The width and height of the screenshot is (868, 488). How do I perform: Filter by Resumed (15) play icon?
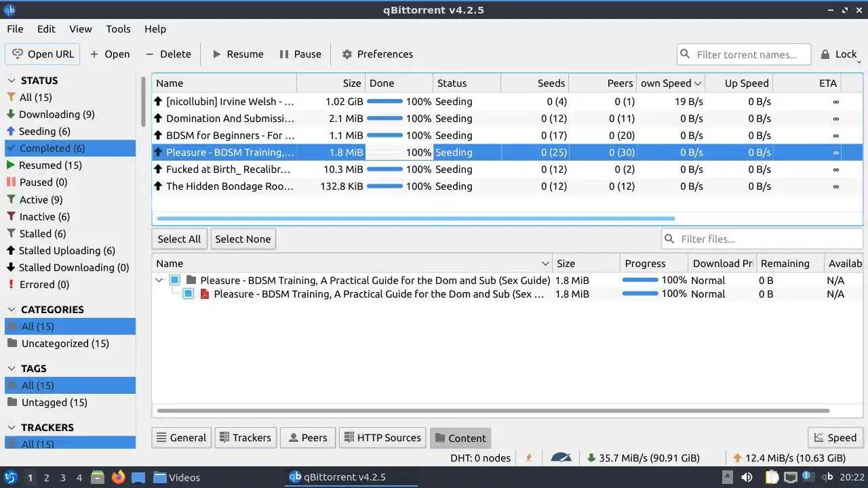(x=11, y=165)
